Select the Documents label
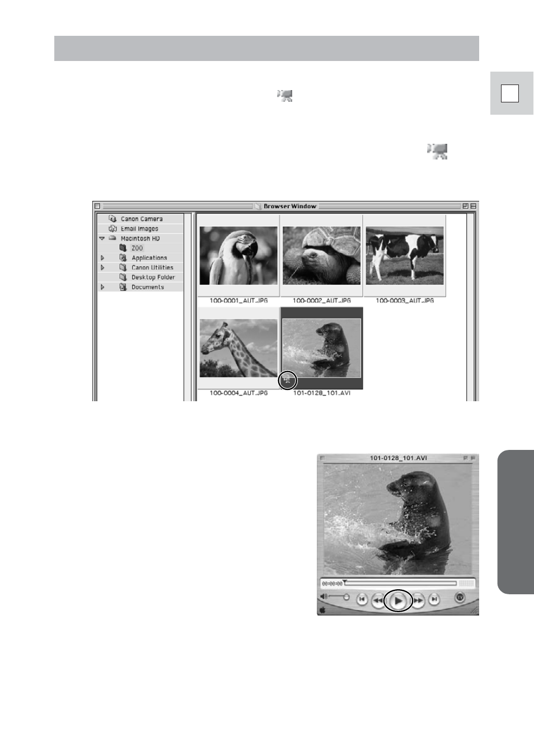Viewport: 534px width, 756px height. point(148,287)
